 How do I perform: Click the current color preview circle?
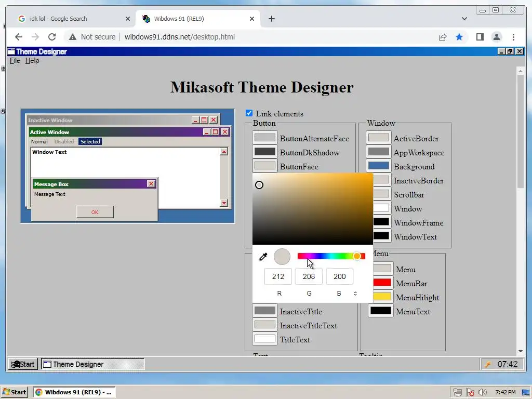(282, 257)
